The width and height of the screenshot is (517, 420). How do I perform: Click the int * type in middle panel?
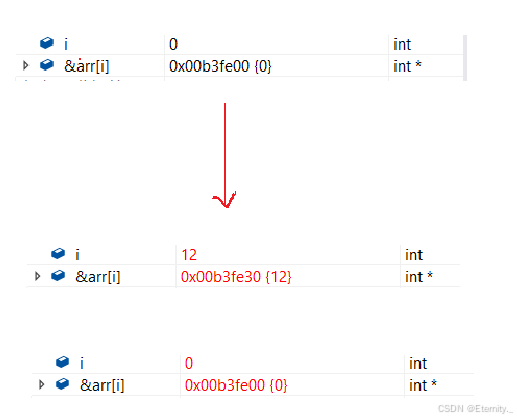pos(419,277)
